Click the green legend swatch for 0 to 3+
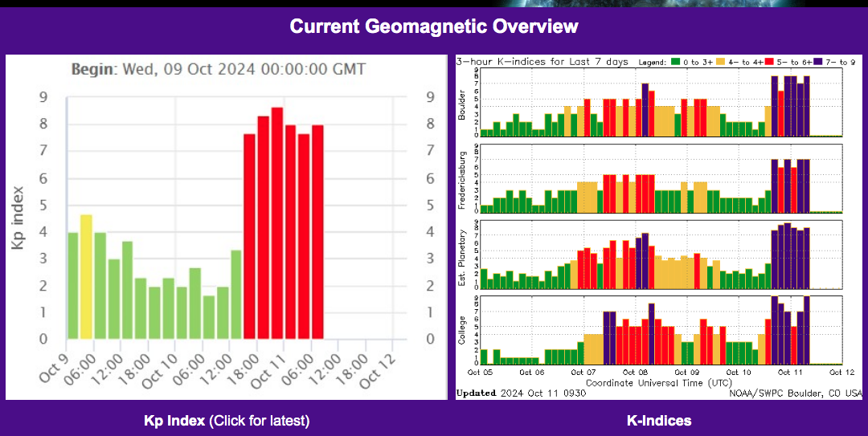Screen dimensions: 868x436 click(675, 62)
